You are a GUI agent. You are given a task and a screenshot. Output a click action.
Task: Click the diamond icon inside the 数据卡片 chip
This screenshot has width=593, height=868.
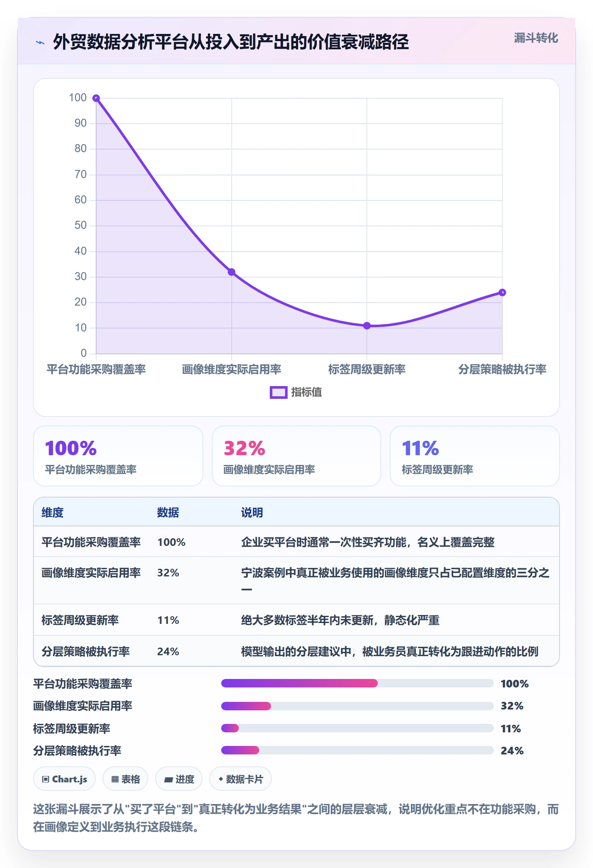(221, 779)
